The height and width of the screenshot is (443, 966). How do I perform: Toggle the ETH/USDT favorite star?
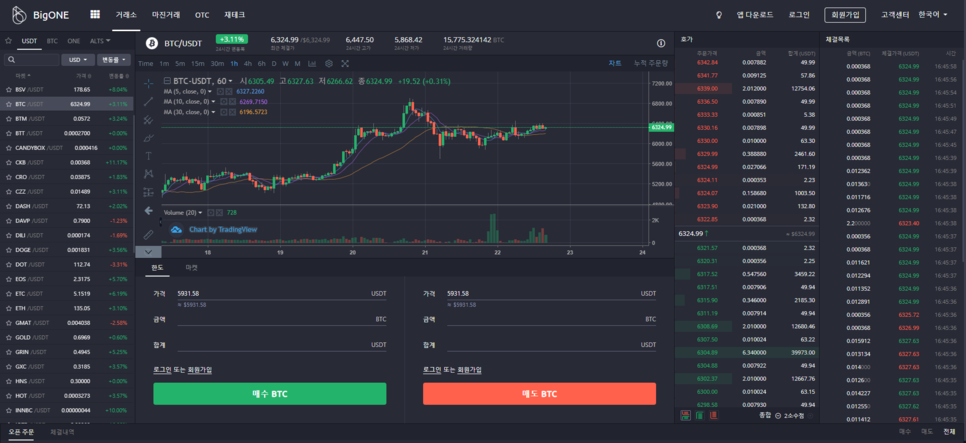point(9,308)
